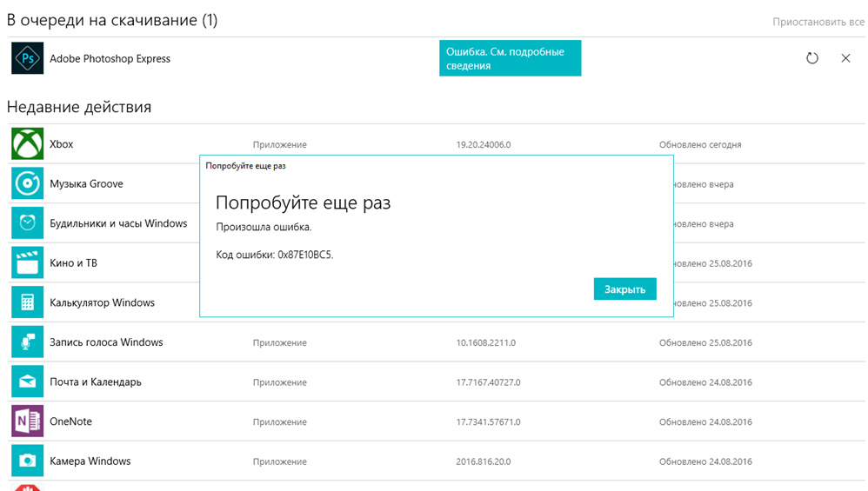This screenshot has height=491, width=868.
Task: Open the Почта и Календарь icon
Action: (27, 382)
